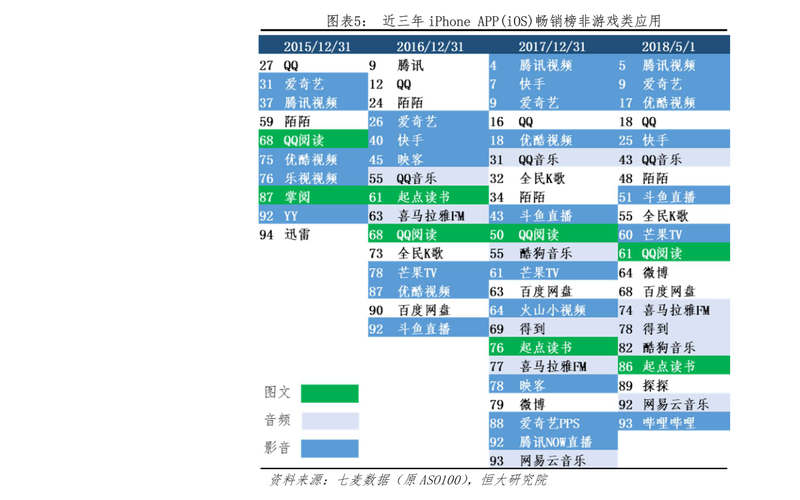Viewport: 800px width, 500px height.
Task: Click the row '59 陌陌'
Action: pyautogui.click(x=313, y=121)
